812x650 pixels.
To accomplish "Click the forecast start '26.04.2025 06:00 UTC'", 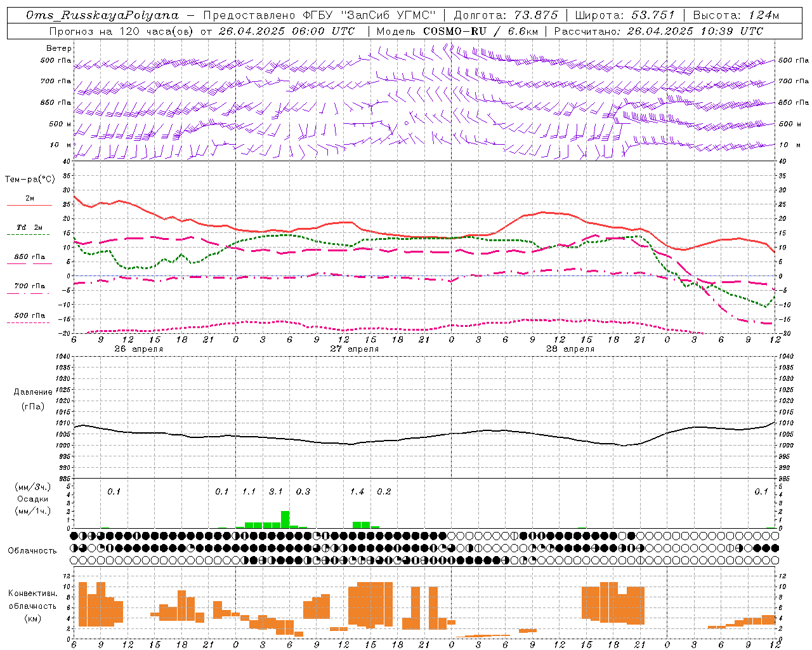I will [x=287, y=31].
